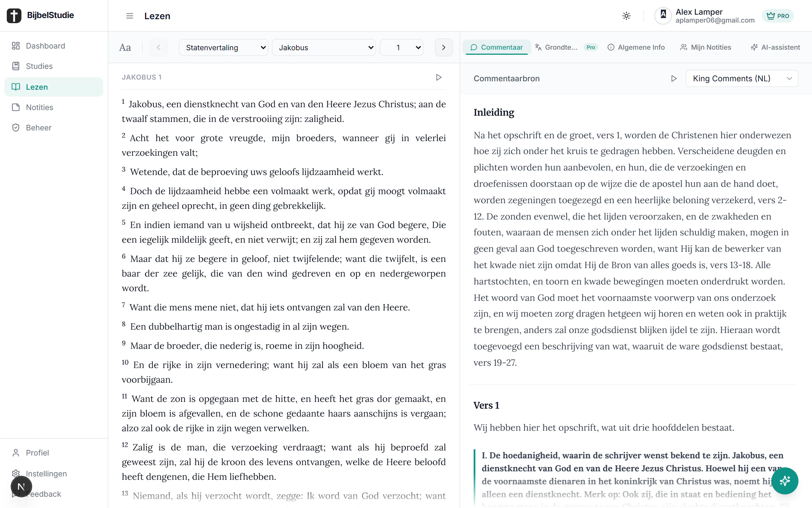Select the Commentaar tab
The image size is (812, 508).
[x=496, y=47]
